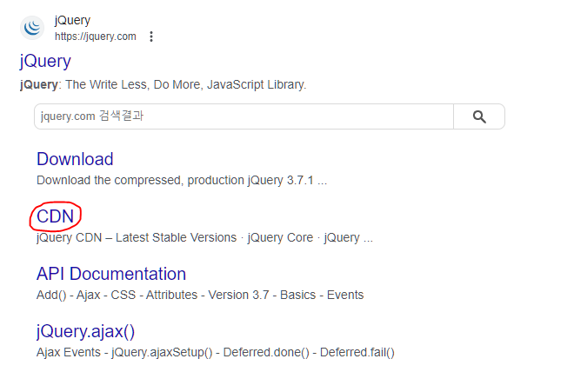Click the "The Write Less, Do More" description text

163,84
